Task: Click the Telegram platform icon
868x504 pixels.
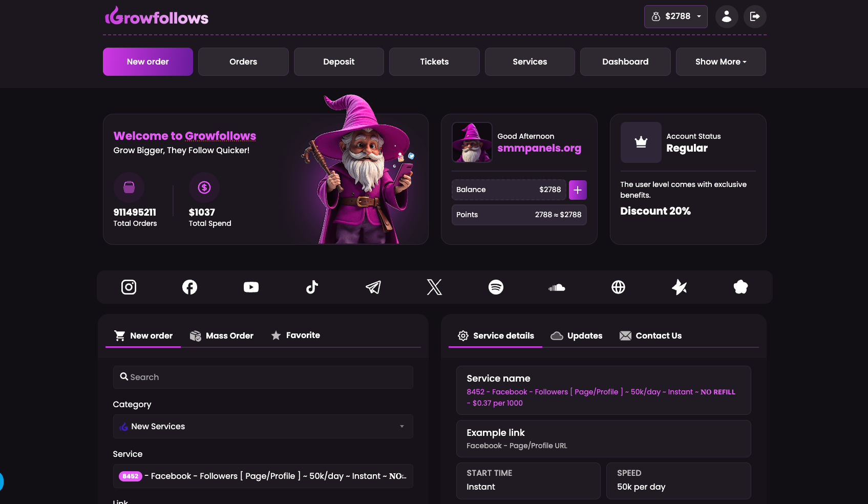Action: pyautogui.click(x=373, y=287)
